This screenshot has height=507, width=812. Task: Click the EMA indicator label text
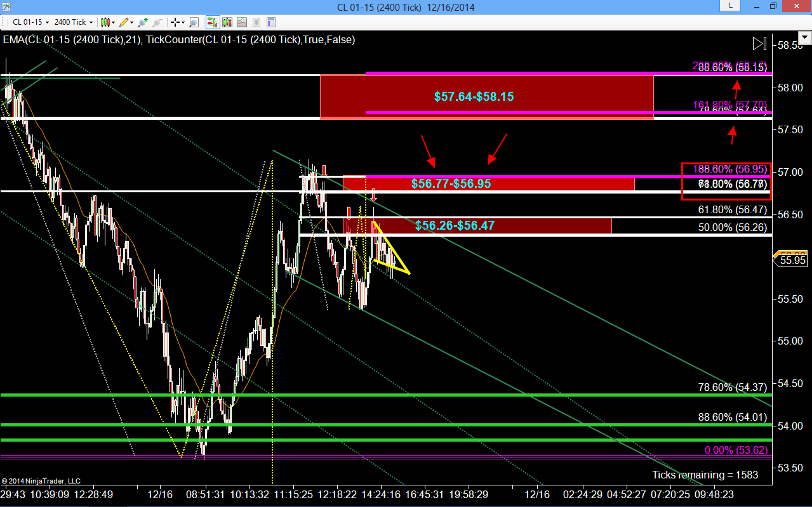click(x=71, y=39)
